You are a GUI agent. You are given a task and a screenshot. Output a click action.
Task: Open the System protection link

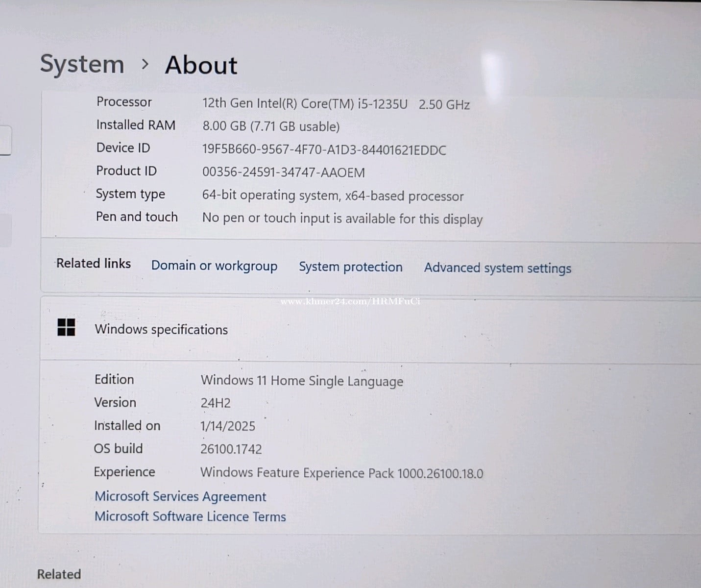[x=350, y=267]
